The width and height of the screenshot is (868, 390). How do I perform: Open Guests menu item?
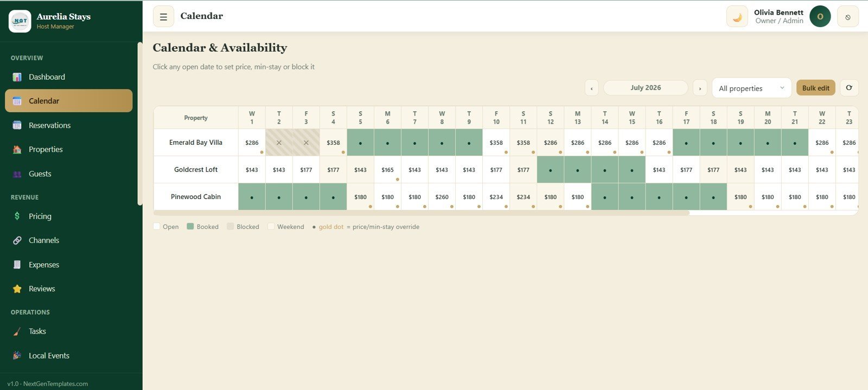click(x=68, y=174)
